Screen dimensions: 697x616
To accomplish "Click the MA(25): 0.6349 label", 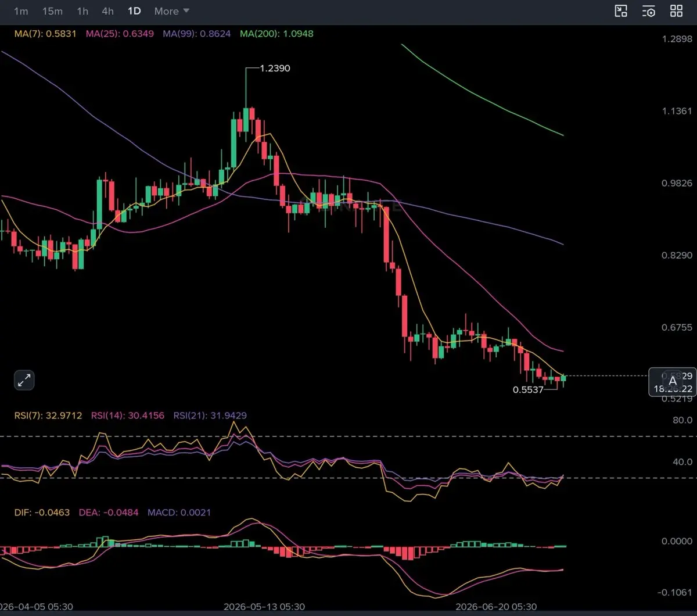I will 120,34.
